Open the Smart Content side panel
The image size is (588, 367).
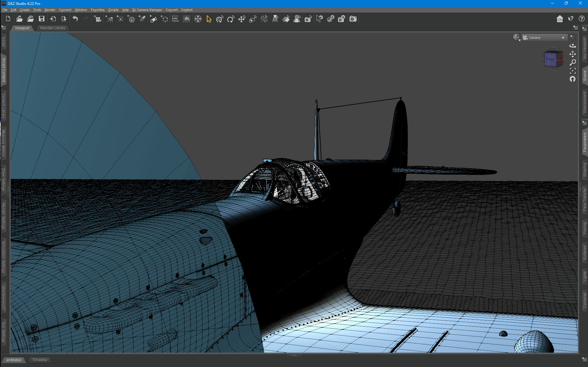pos(4,70)
